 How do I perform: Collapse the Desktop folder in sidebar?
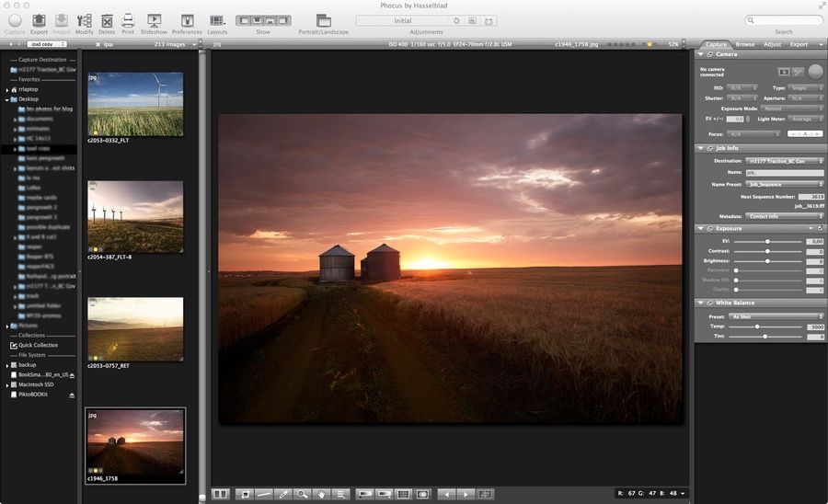click(x=7, y=98)
